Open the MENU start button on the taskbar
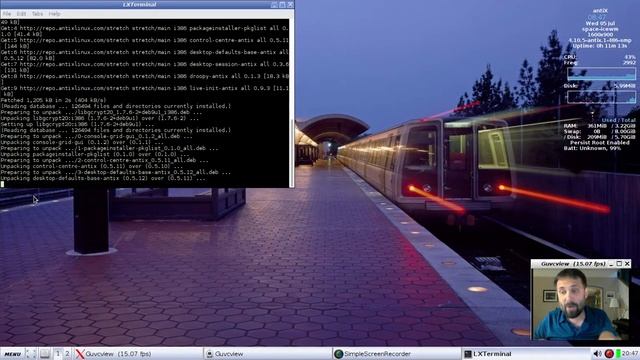 (12, 354)
